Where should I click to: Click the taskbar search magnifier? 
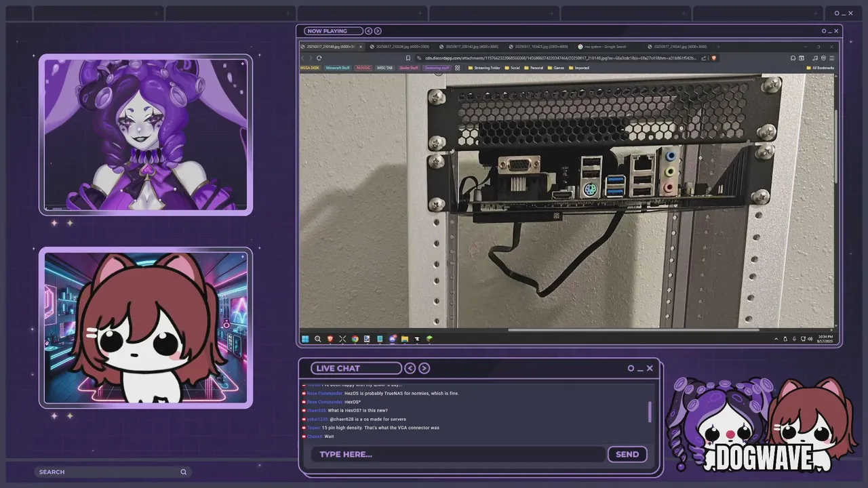click(317, 339)
